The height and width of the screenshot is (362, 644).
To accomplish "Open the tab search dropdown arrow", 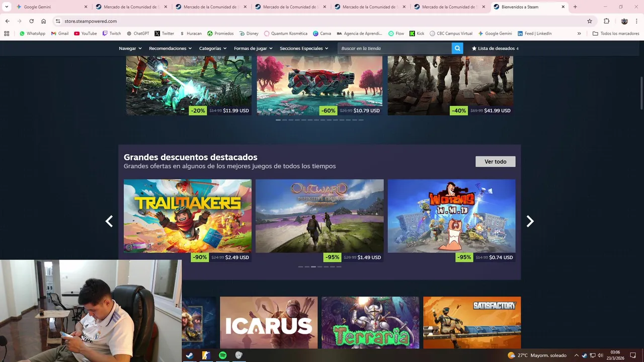I will pos(7,7).
